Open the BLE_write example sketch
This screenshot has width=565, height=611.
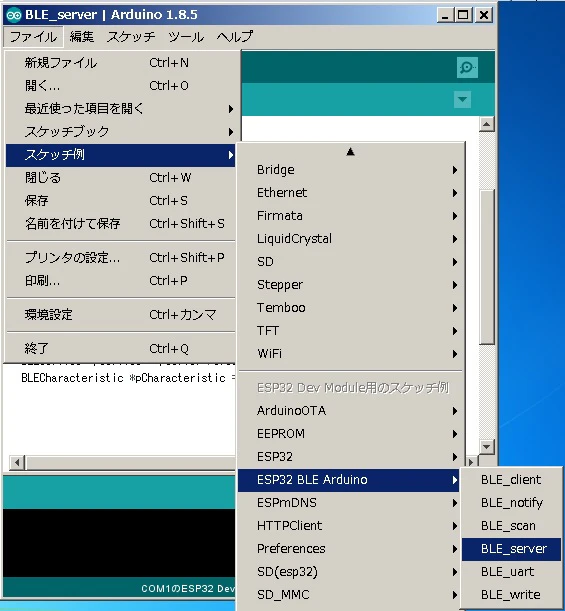511,595
